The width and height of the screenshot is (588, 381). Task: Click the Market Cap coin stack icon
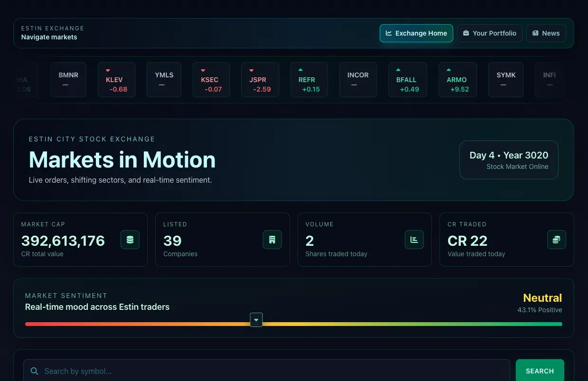click(130, 240)
